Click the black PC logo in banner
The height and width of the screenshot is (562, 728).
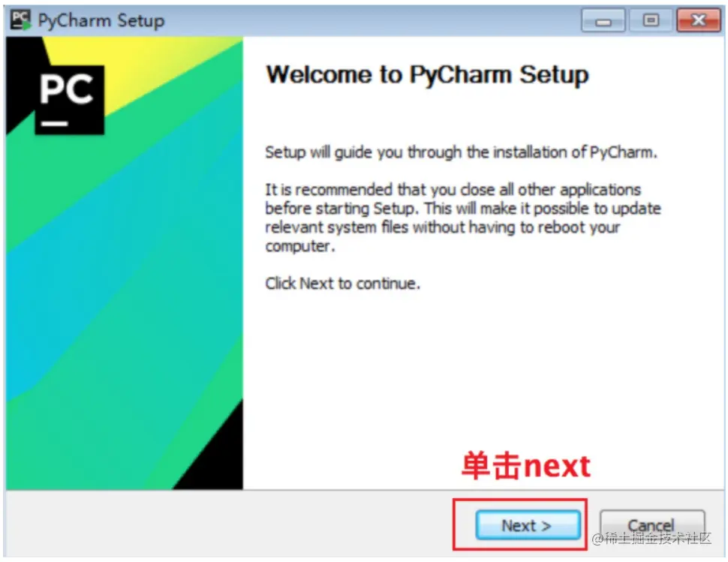(70, 100)
